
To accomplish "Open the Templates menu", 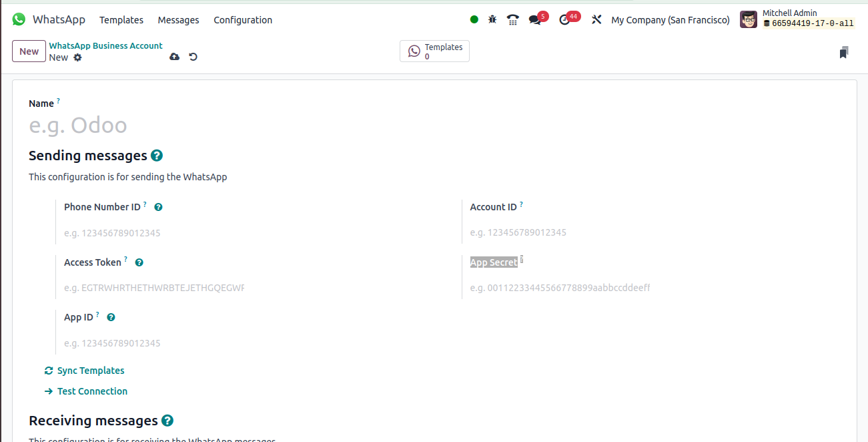I will click(121, 20).
